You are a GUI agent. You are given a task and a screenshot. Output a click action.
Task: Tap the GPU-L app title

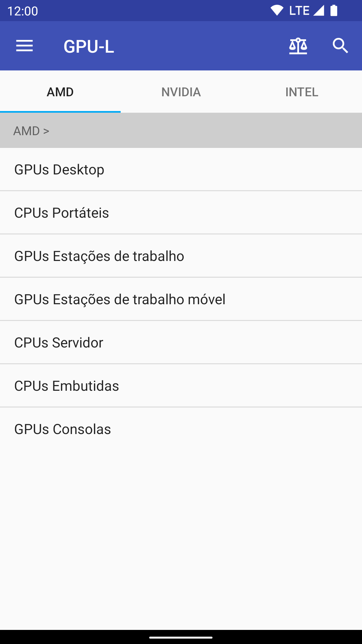pos(89,46)
